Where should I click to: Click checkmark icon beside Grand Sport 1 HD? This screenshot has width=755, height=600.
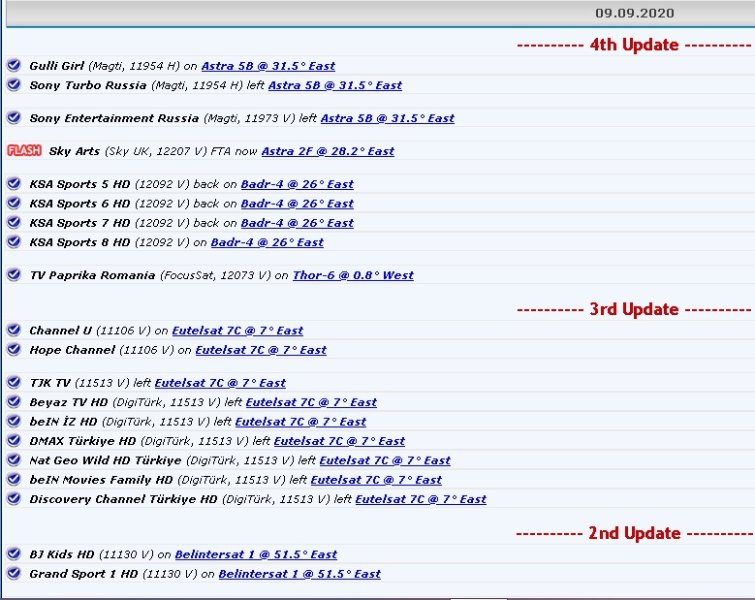click(x=14, y=573)
